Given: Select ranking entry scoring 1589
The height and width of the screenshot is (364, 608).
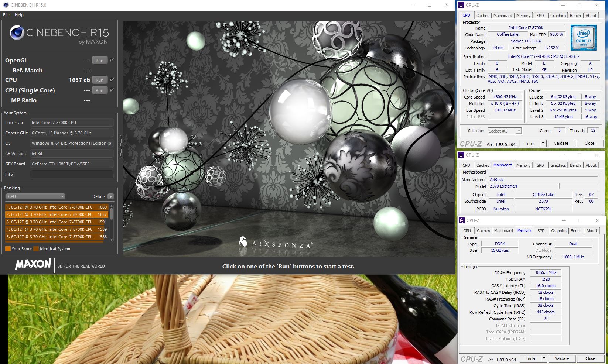Looking at the screenshot, I should click(57, 229).
